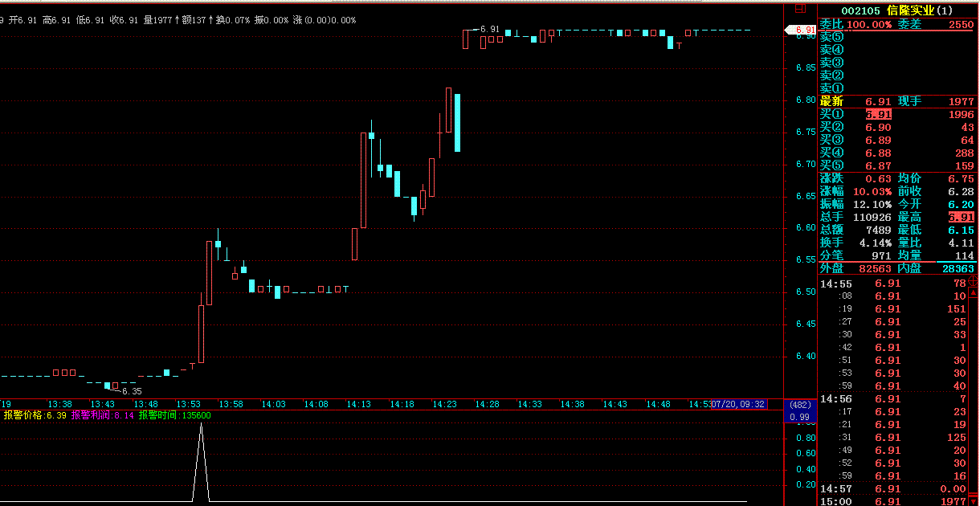Select the 15:00 tick row with volume 1977
Viewport: 980px width, 506px height.
pos(892,500)
